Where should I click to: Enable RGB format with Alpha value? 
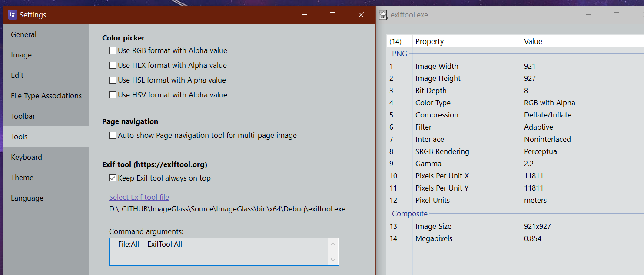[113, 50]
